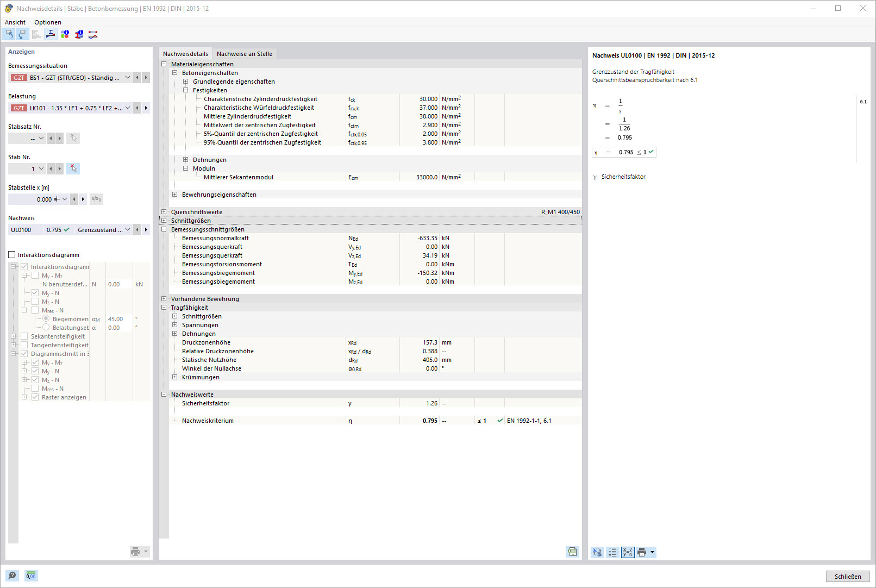Go to previous Belastung with left arrow
The width and height of the screenshot is (876, 588).
tap(137, 108)
